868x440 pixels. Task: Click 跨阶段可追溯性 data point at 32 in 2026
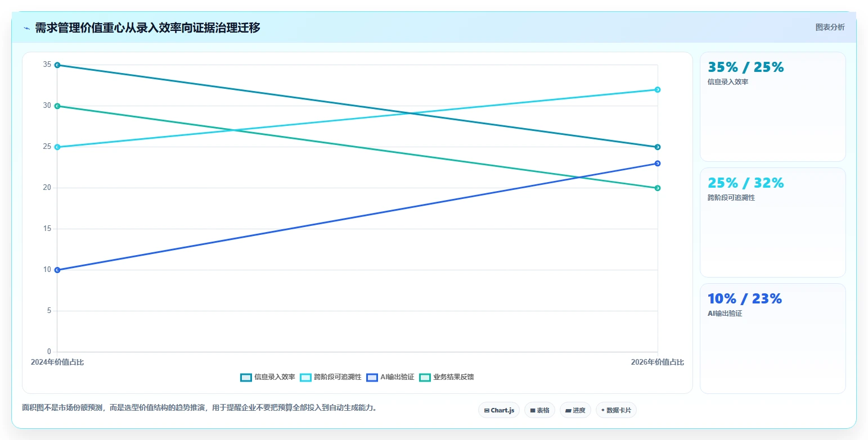click(658, 90)
